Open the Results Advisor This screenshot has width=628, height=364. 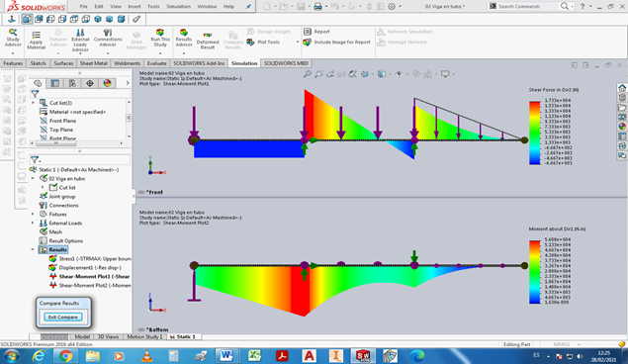[184, 38]
